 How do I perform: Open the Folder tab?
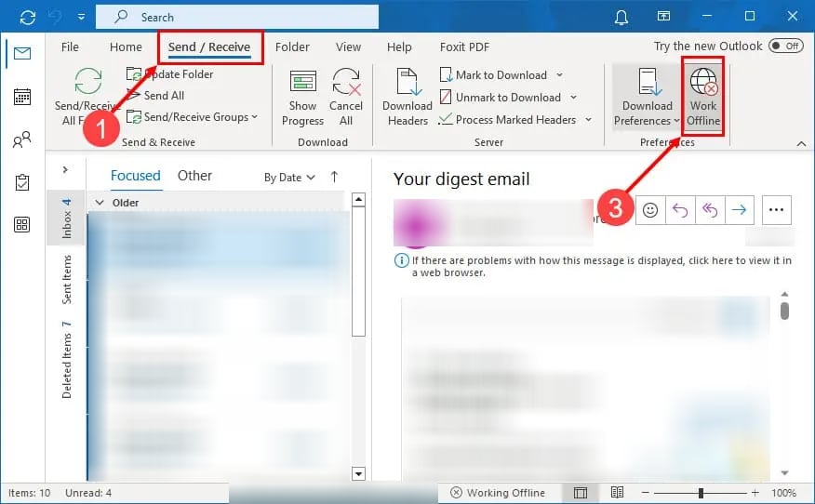pyautogui.click(x=292, y=47)
